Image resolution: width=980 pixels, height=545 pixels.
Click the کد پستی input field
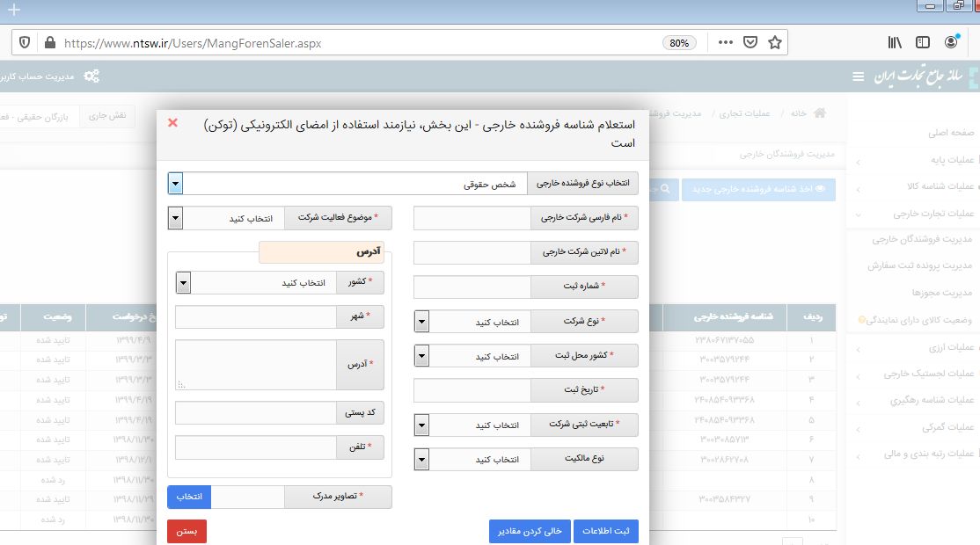coord(256,412)
